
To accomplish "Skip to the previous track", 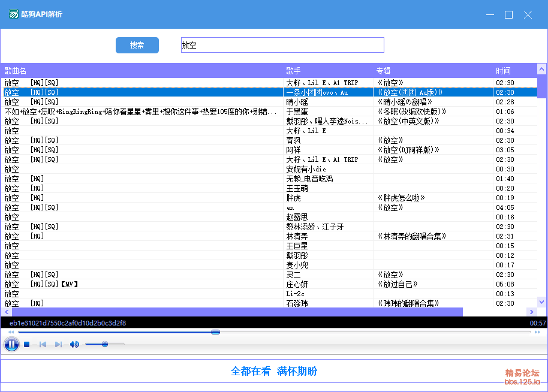I will click(x=43, y=344).
